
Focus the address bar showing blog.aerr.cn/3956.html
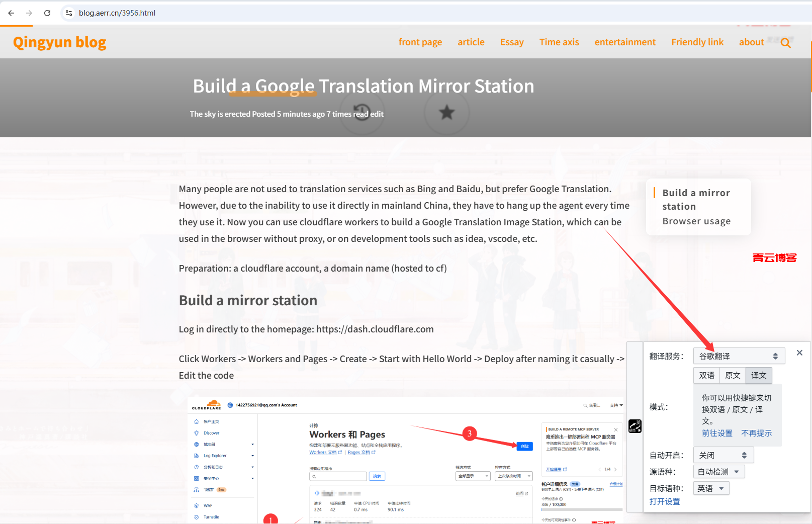pos(442,13)
